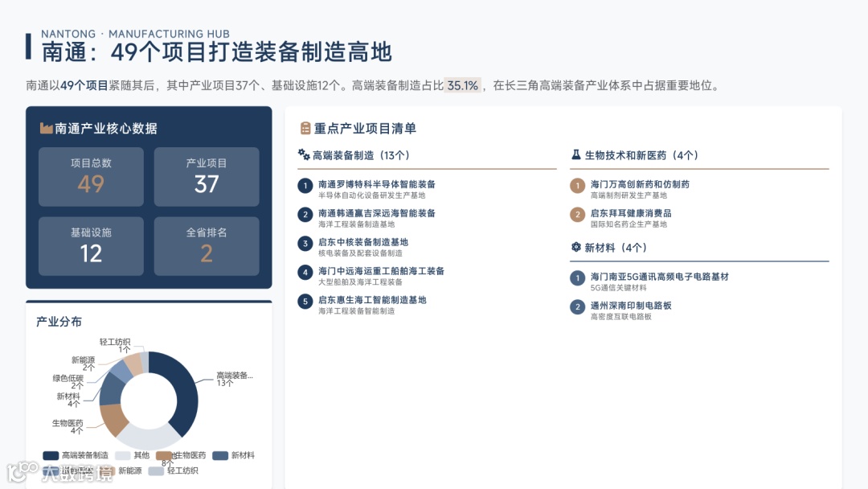868x489 pixels.
Task: Open the 全省排名 2 stat card
Action: 207,246
